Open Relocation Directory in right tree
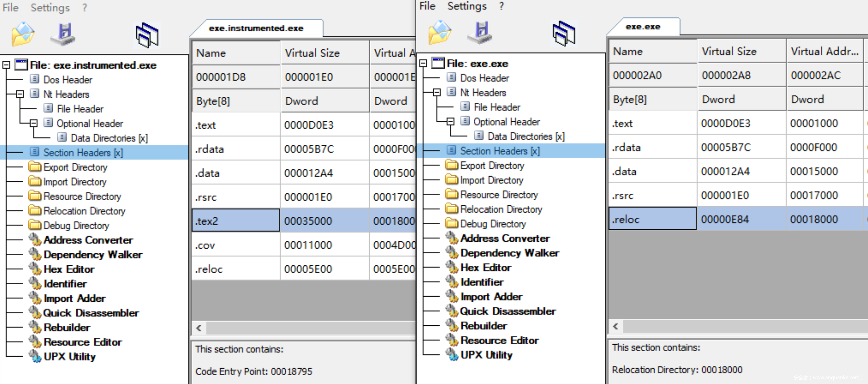868x384 pixels. pos(501,209)
